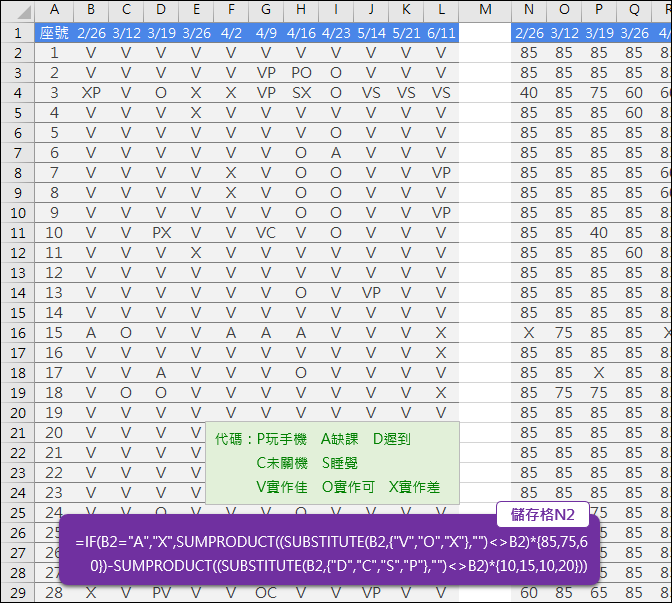This screenshot has width=672, height=603.
Task: Click cell G3 containing VP
Action: click(x=266, y=73)
